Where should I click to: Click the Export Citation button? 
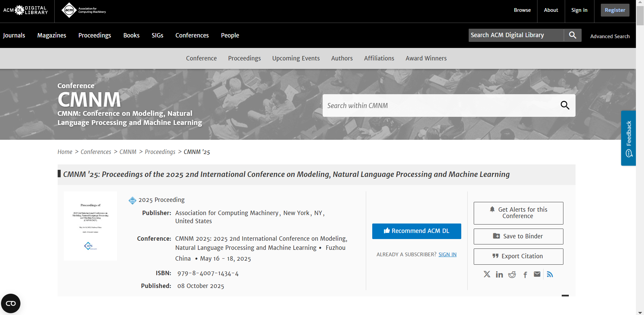pyautogui.click(x=519, y=256)
